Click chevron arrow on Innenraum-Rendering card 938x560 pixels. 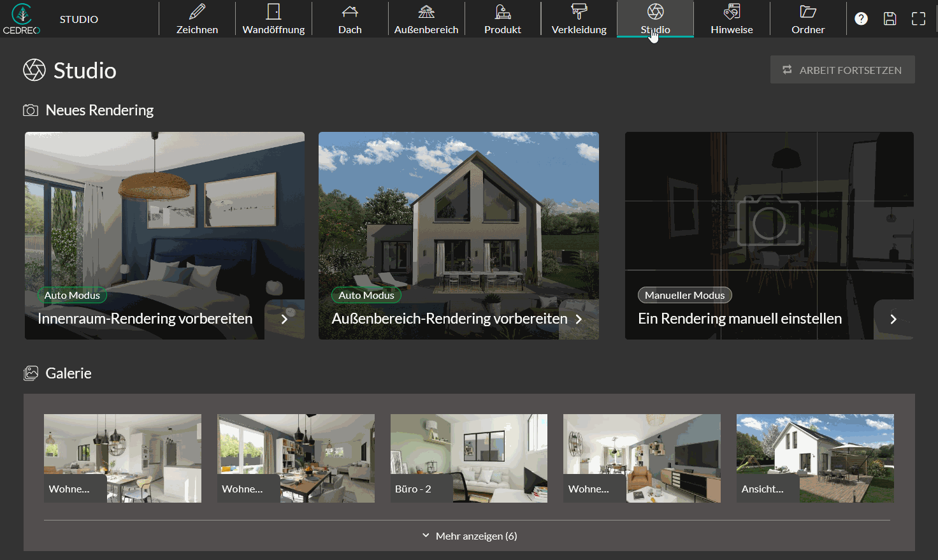tap(284, 319)
